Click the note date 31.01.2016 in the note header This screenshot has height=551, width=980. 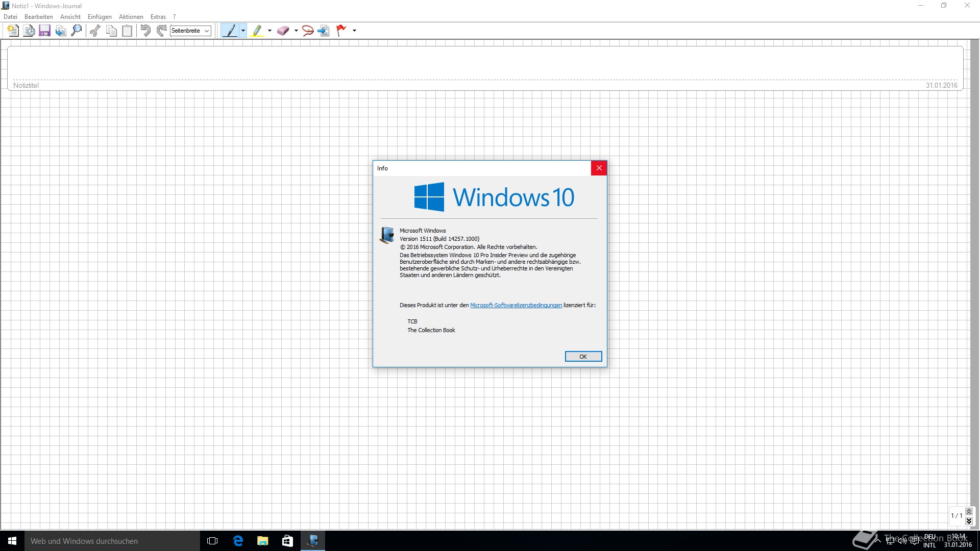point(941,85)
